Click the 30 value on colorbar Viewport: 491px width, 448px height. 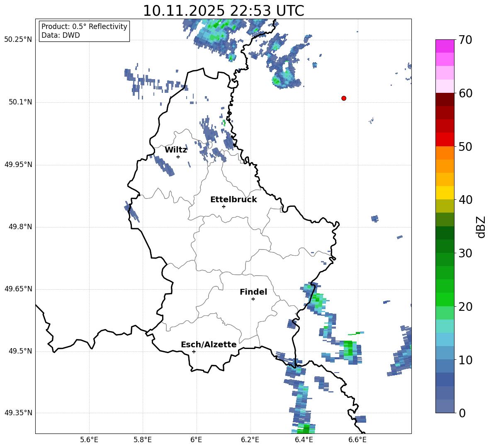coord(465,253)
